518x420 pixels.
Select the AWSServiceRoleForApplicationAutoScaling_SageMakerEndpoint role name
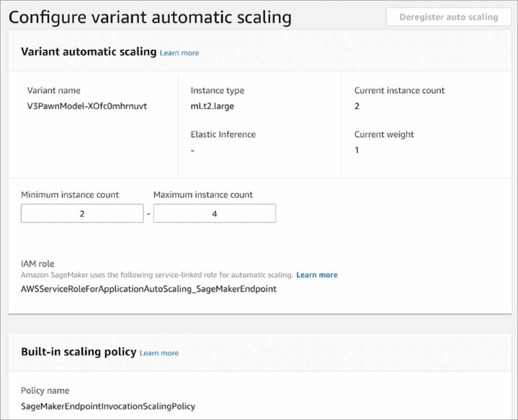148,289
